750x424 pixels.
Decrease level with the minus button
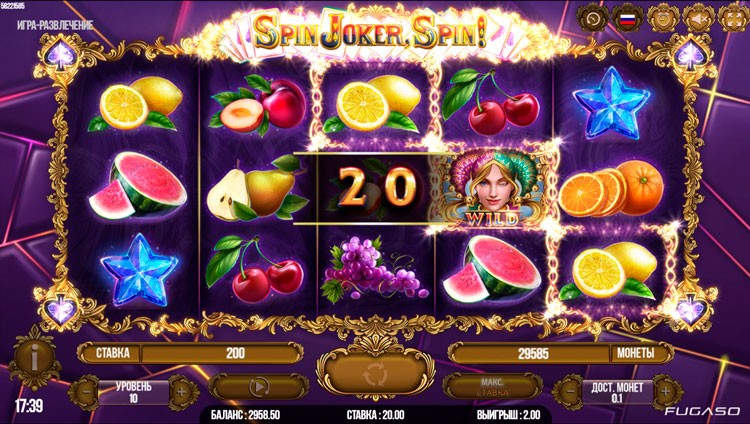87,392
